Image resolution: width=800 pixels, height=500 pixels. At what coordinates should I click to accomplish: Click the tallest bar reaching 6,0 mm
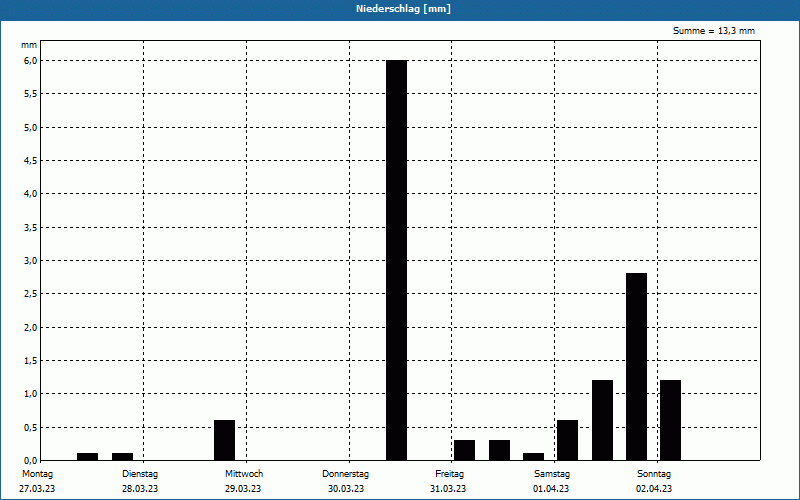[396, 260]
